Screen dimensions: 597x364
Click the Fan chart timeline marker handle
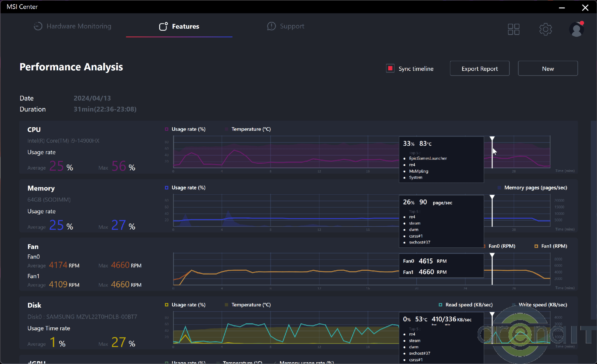(492, 255)
